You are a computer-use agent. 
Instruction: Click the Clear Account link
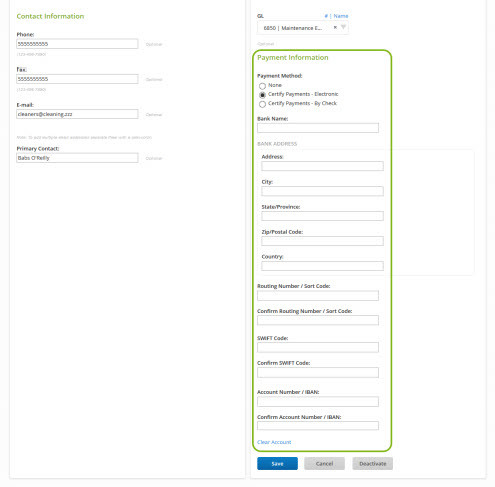coord(274,442)
